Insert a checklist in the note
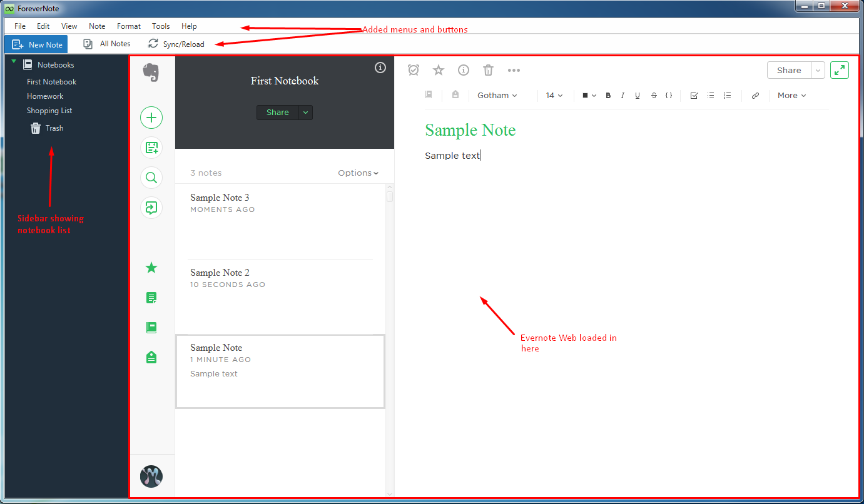Image resolution: width=864 pixels, height=504 pixels. 694,95
